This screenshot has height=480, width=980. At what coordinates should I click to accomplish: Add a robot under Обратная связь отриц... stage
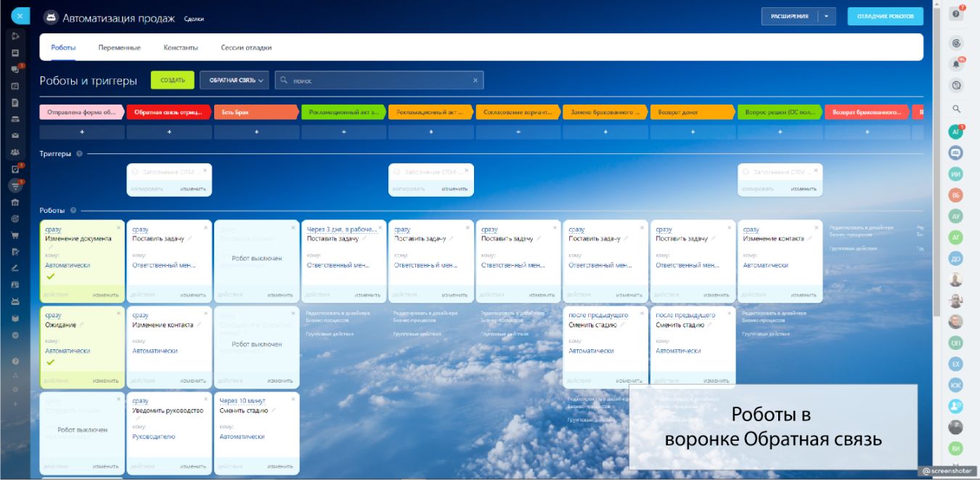coord(169,132)
